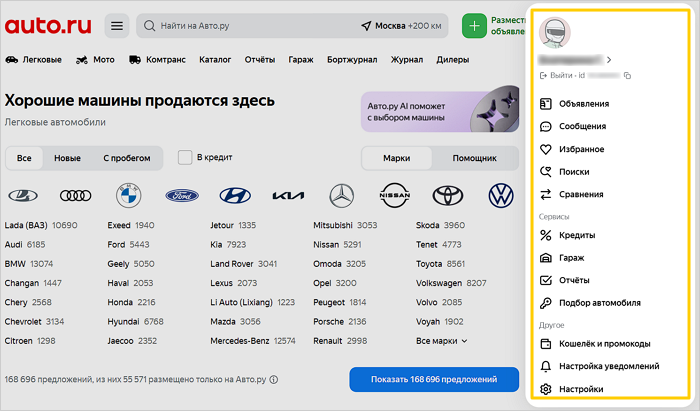
Task: Open Легковые section in top navigation
Action: (x=33, y=60)
